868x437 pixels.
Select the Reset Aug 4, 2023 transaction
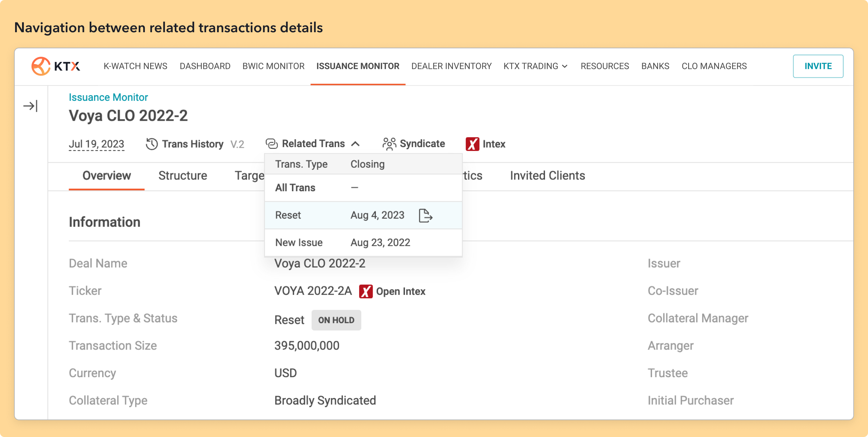[363, 215]
